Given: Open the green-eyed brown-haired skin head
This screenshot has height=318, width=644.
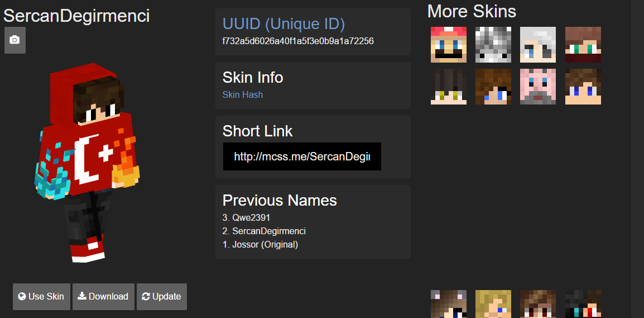Looking at the screenshot, I should (x=583, y=44).
